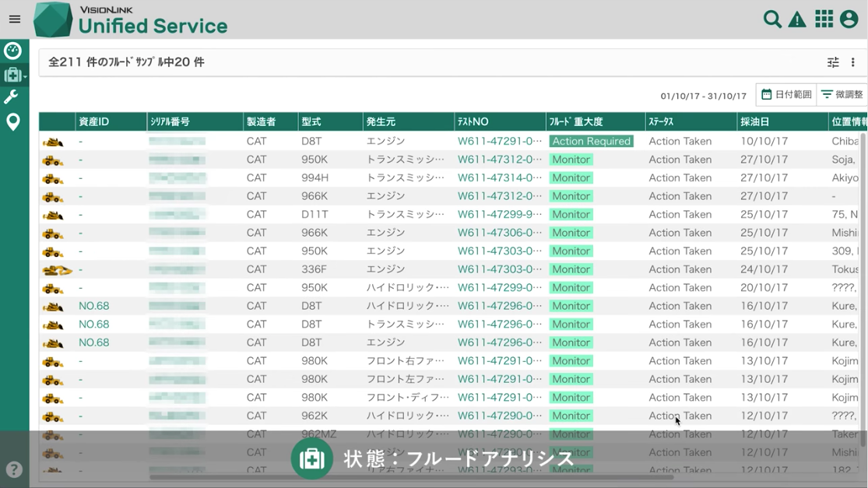Click the 微調整 filter button

coord(842,95)
